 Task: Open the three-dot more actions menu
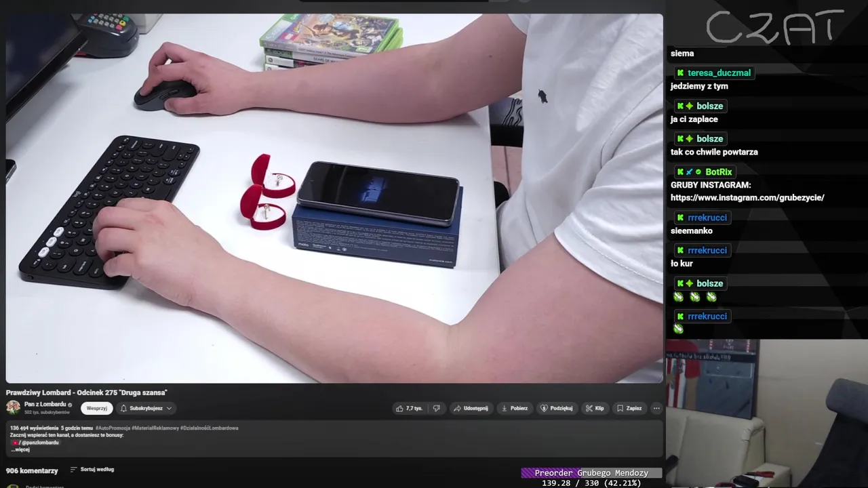pos(656,408)
